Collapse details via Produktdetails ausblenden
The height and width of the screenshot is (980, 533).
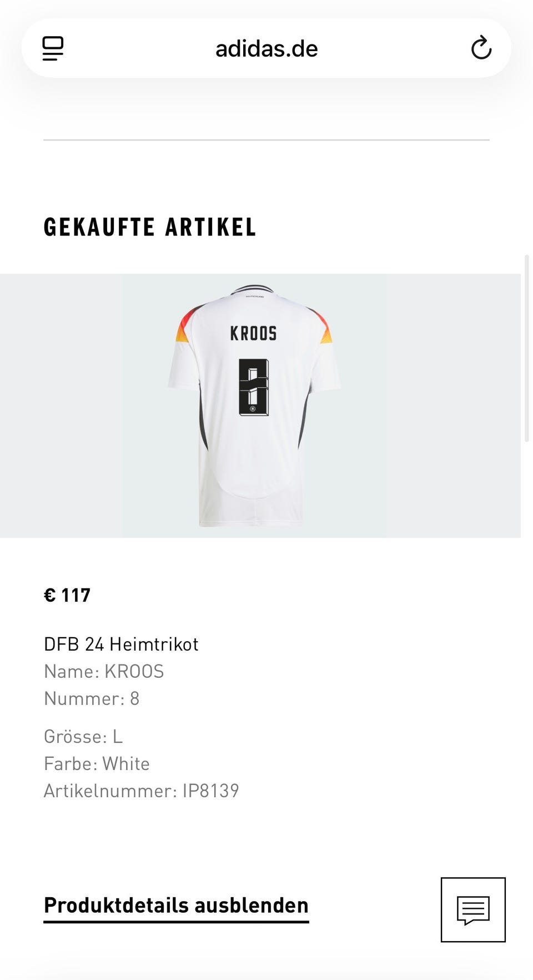pyautogui.click(x=176, y=906)
